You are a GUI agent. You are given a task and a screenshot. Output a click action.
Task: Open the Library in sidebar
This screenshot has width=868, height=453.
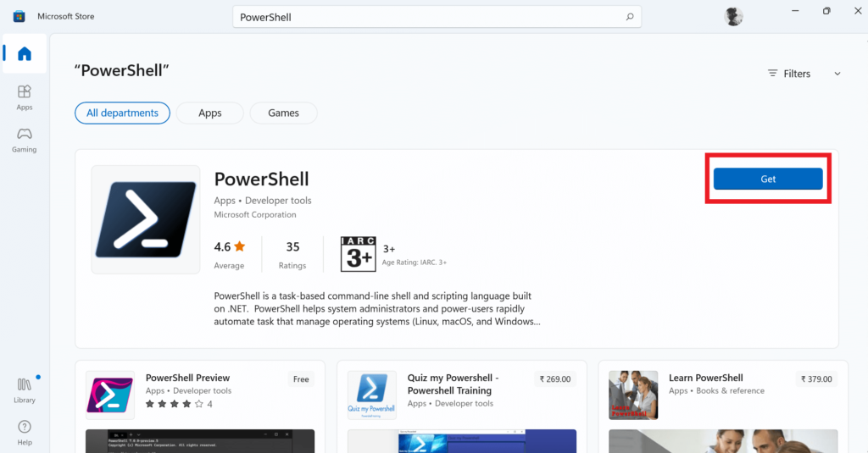[25, 390]
